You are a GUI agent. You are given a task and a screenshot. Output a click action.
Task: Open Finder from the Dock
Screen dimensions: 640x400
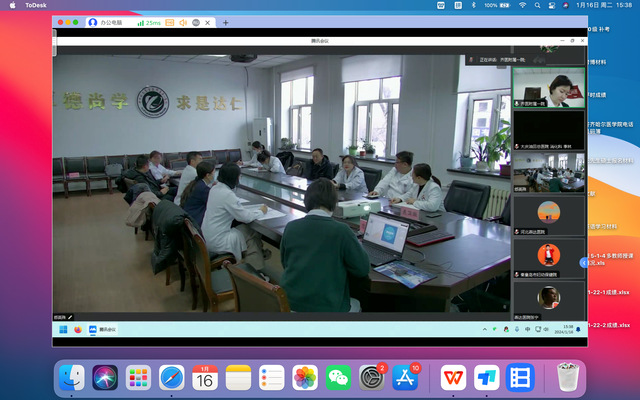point(71,377)
